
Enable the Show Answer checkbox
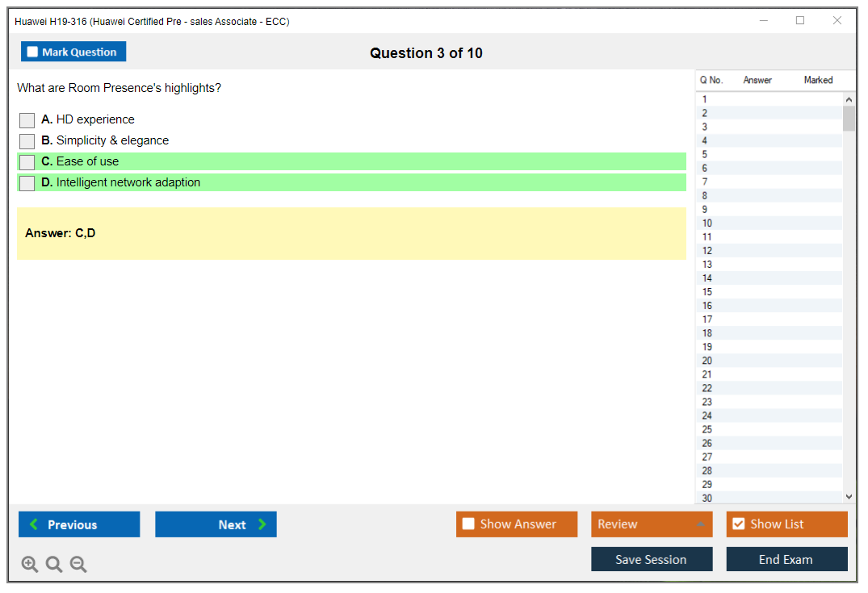tap(468, 524)
